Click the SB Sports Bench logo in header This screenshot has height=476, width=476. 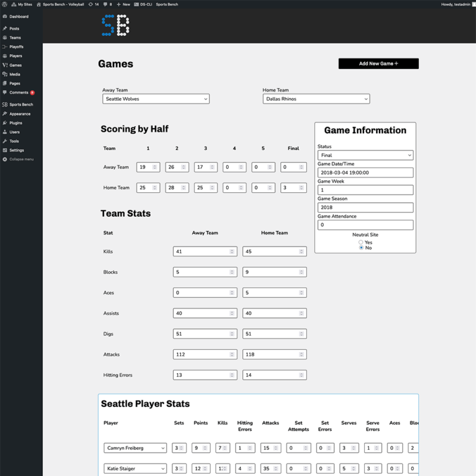pos(115,25)
